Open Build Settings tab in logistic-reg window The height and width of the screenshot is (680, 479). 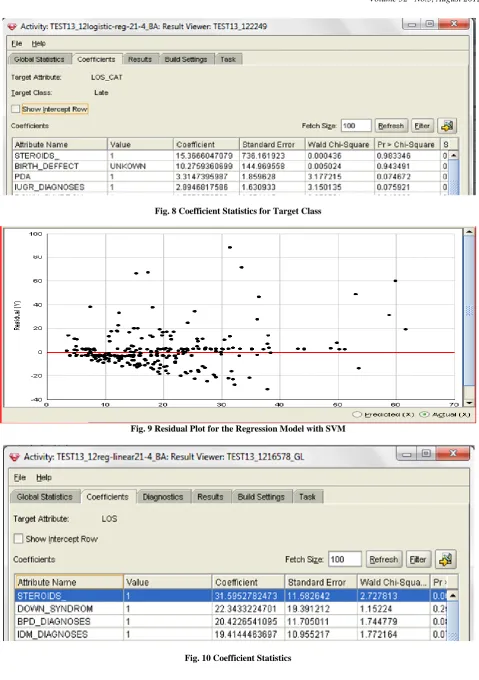pos(186,59)
